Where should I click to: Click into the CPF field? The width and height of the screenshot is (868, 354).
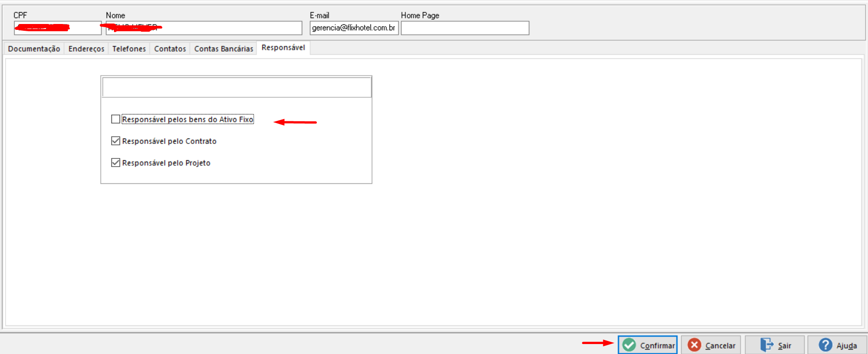click(x=58, y=28)
